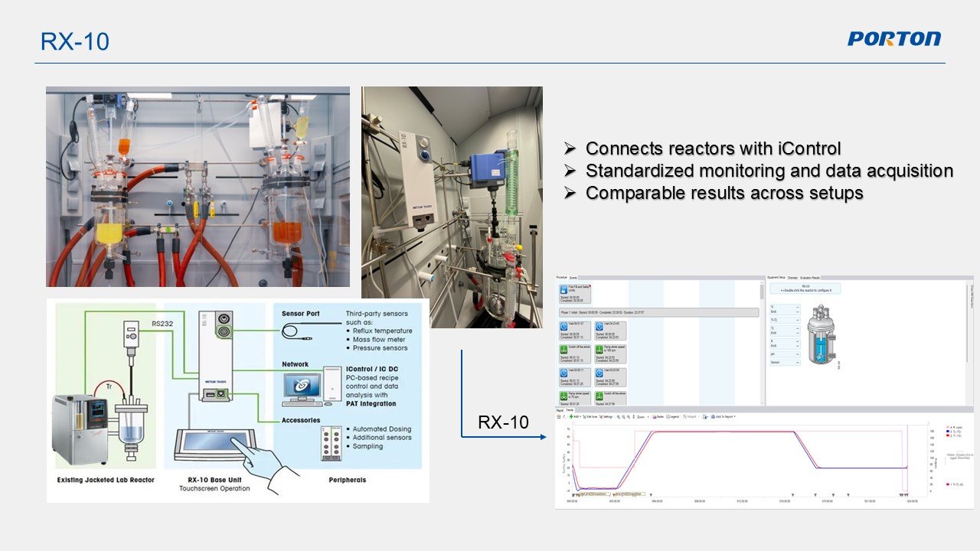The width and height of the screenshot is (980, 551).
Task: Expand the pH dropdown in Equipment Setup
Action: [798, 354]
